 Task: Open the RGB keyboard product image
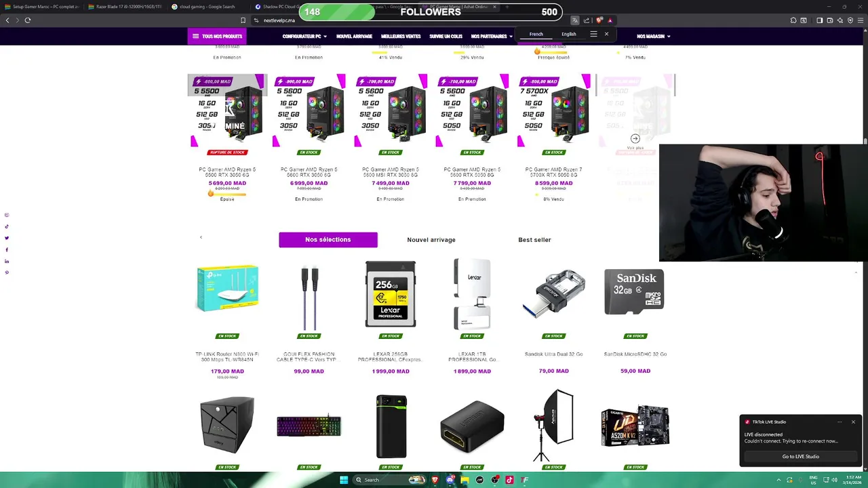(x=309, y=426)
